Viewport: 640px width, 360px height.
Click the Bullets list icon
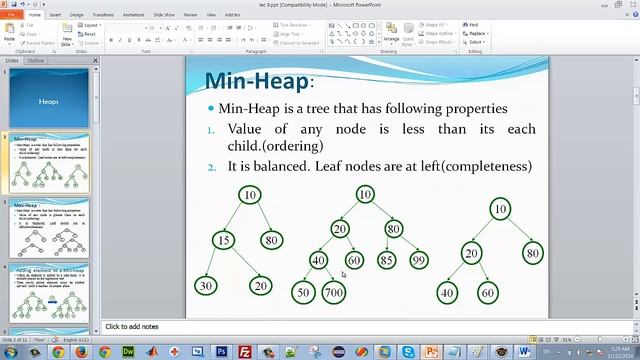[201, 28]
